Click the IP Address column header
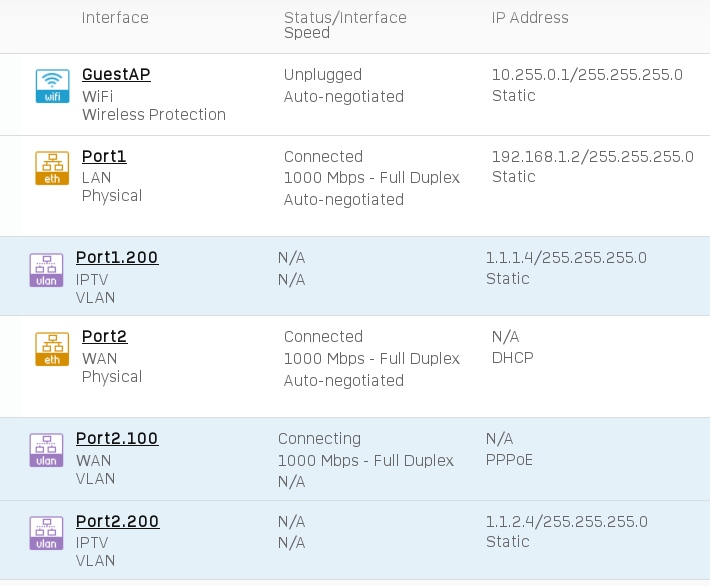The height and width of the screenshot is (586, 710). click(530, 18)
